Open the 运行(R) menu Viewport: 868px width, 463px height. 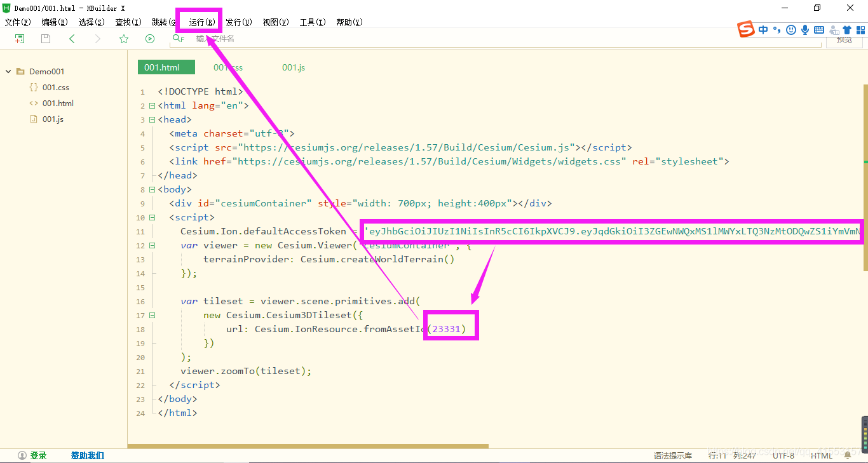coord(202,22)
